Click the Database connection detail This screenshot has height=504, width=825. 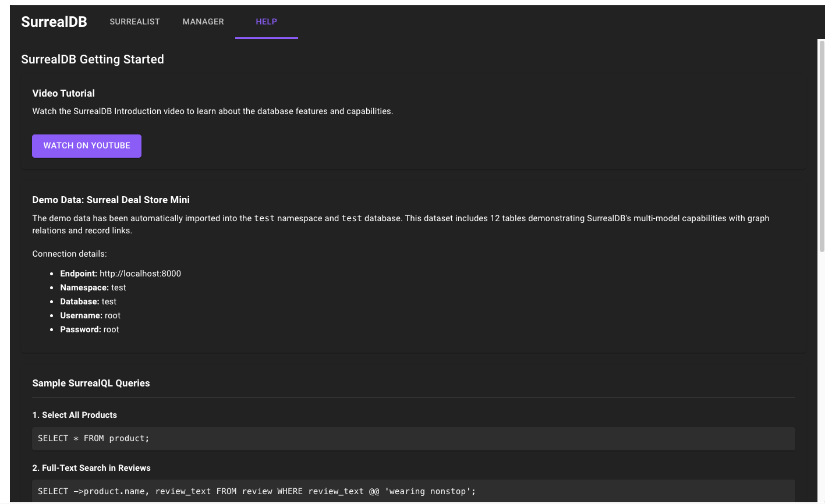(87, 301)
